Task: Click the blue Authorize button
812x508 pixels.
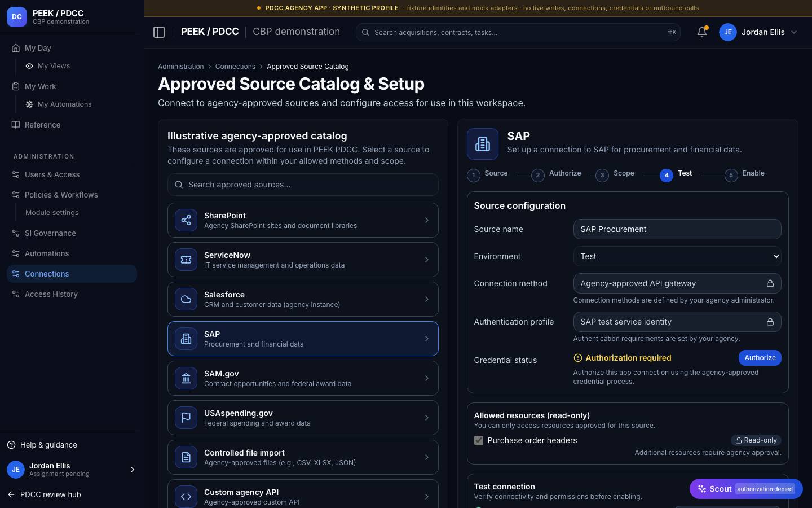Action: (760, 358)
